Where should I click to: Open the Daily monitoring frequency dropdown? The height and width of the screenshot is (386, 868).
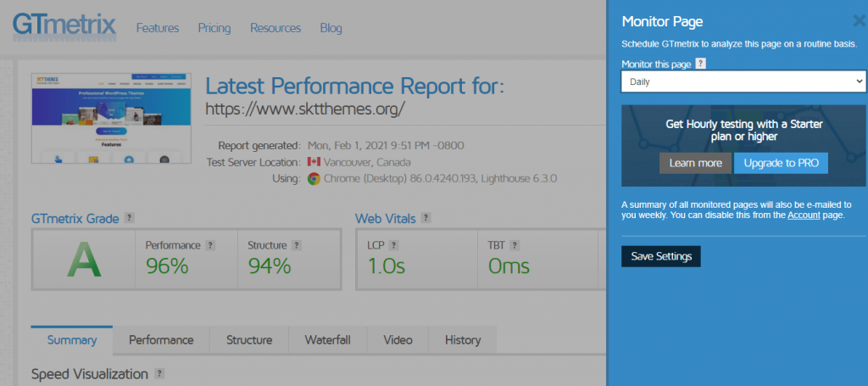743,81
